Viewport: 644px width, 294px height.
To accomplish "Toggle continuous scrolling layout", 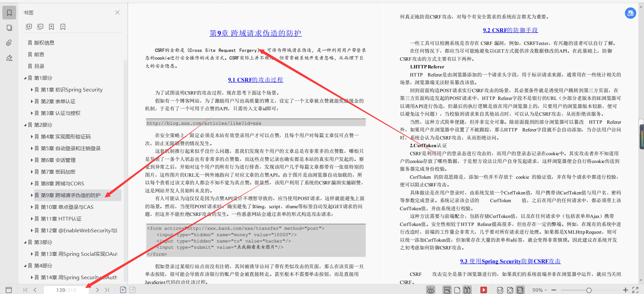I will [447, 290].
